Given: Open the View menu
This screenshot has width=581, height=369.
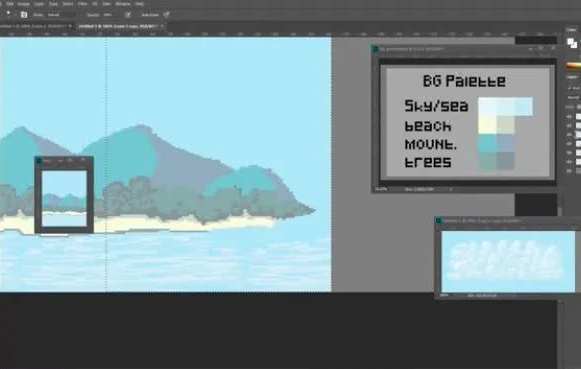Looking at the screenshot, I should (107, 4).
